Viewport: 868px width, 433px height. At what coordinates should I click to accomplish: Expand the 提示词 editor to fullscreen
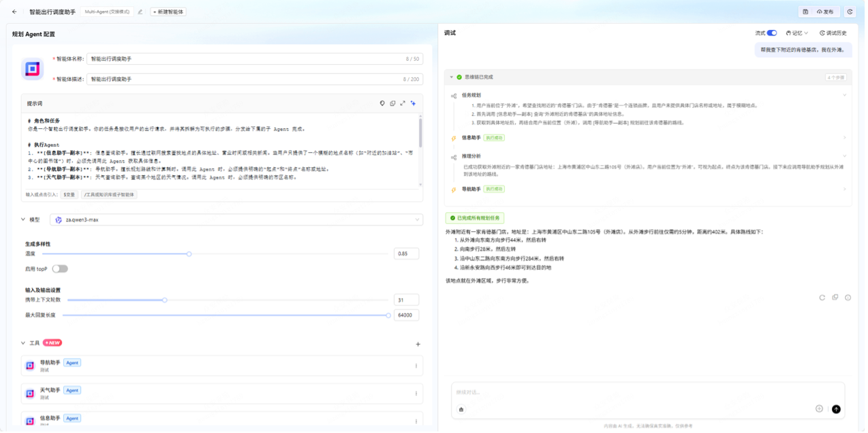tap(403, 103)
